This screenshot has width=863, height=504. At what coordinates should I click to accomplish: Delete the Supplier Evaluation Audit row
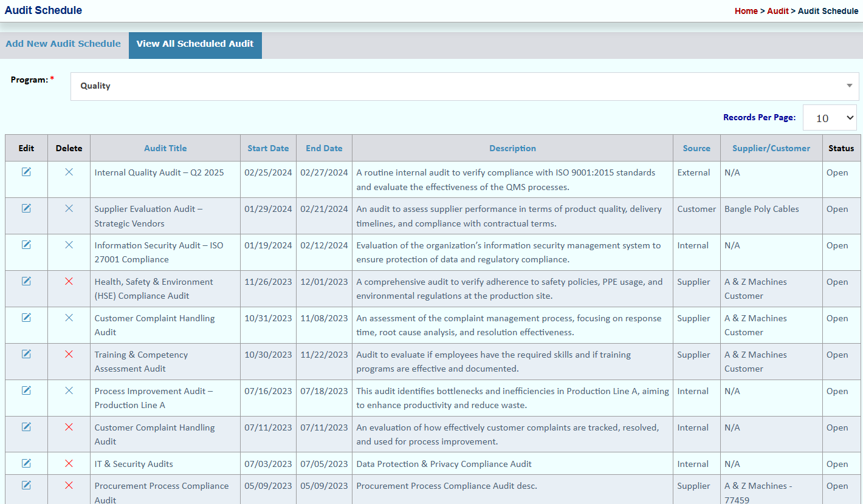point(69,208)
